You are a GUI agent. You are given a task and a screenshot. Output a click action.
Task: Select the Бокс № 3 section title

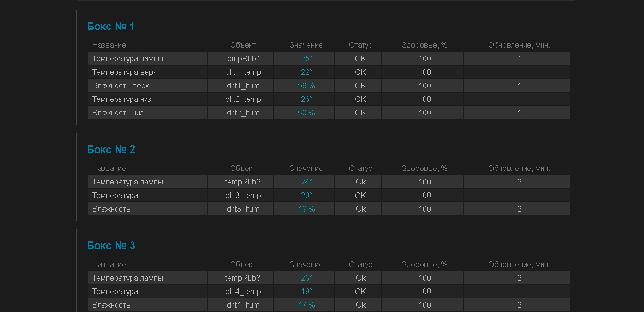click(x=111, y=246)
